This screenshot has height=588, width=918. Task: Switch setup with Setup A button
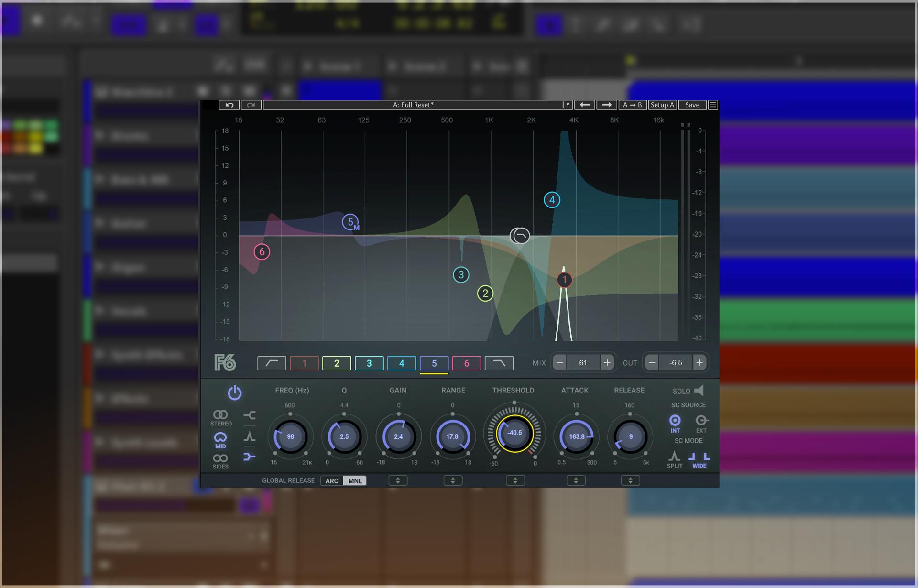click(662, 105)
